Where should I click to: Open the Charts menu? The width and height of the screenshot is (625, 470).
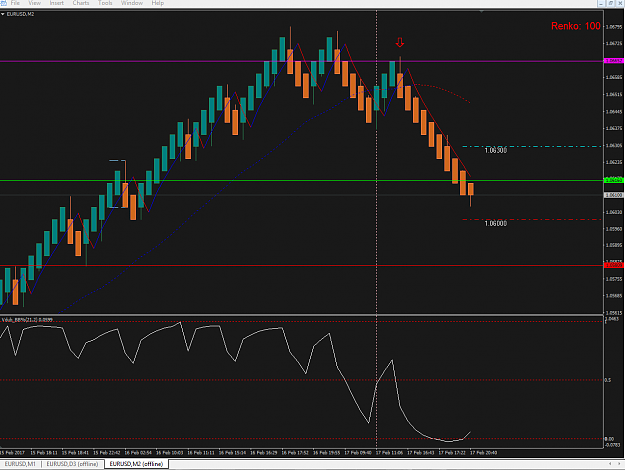tap(81, 3)
